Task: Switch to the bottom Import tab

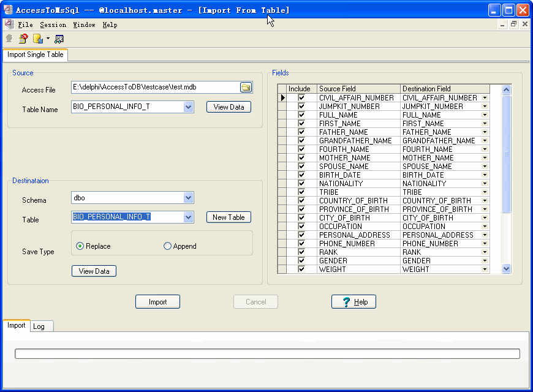Action: [17, 325]
